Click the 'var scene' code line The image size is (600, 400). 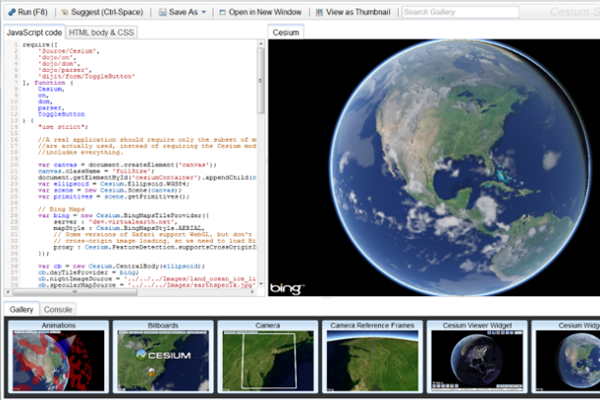coord(109,190)
